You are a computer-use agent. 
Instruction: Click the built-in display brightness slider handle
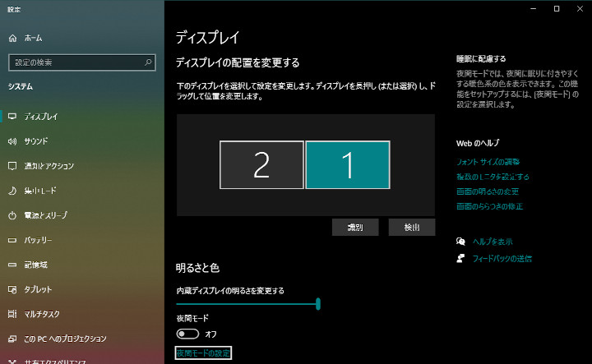[x=318, y=304]
